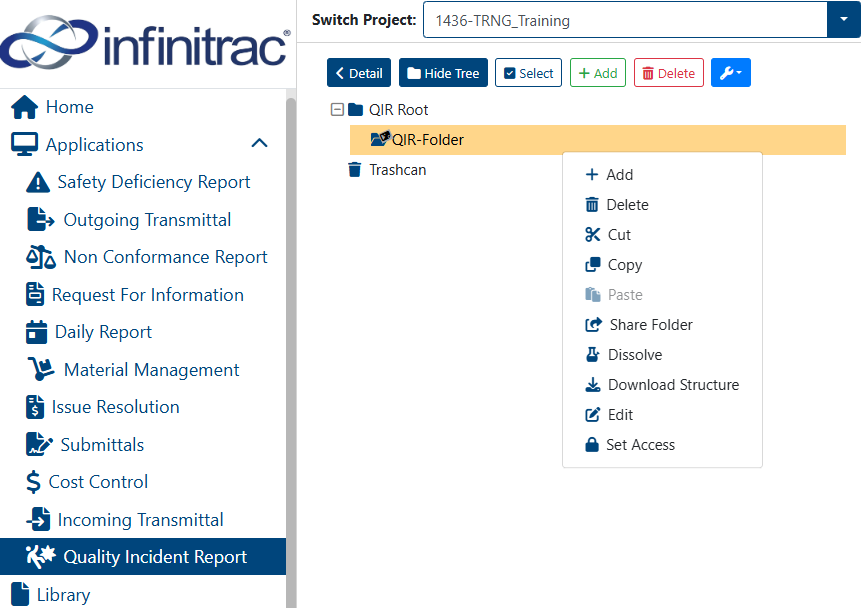This screenshot has height=608, width=861.
Task: Click the Trashcan icon in tree
Action: [355, 170]
